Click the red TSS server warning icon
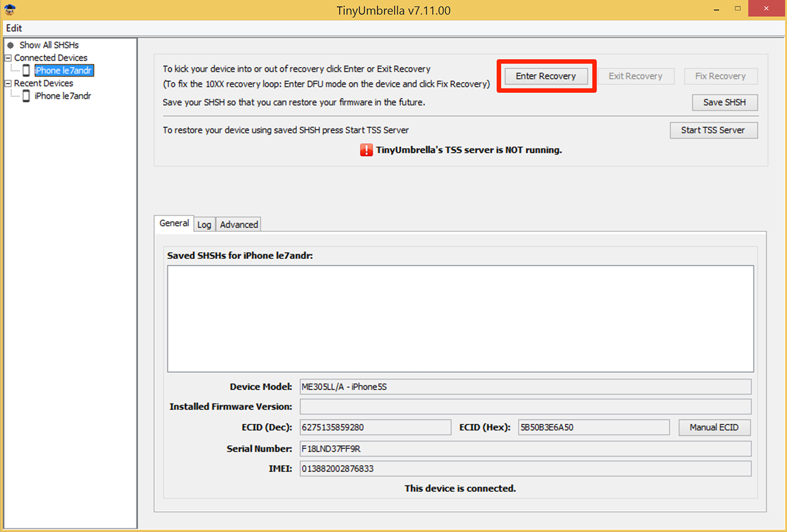This screenshot has width=787, height=532. click(366, 149)
